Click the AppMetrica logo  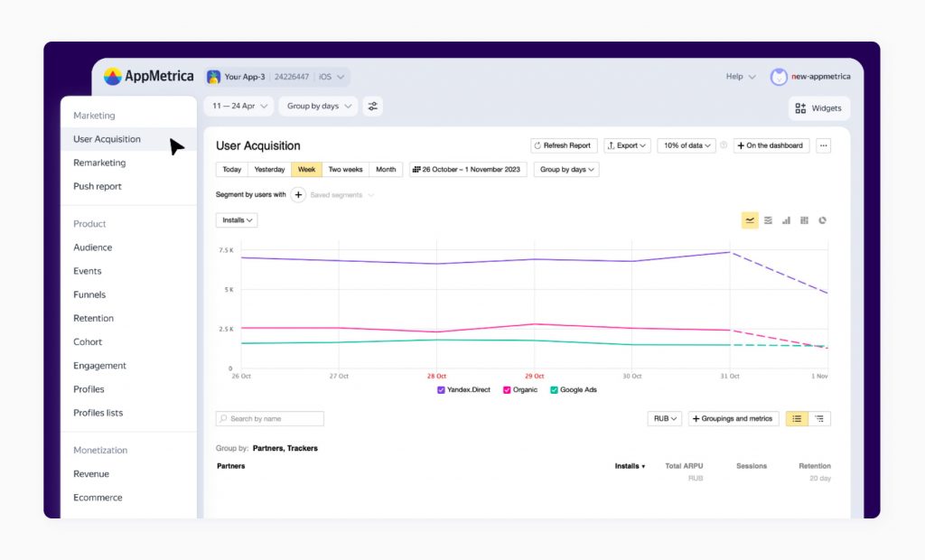point(148,76)
